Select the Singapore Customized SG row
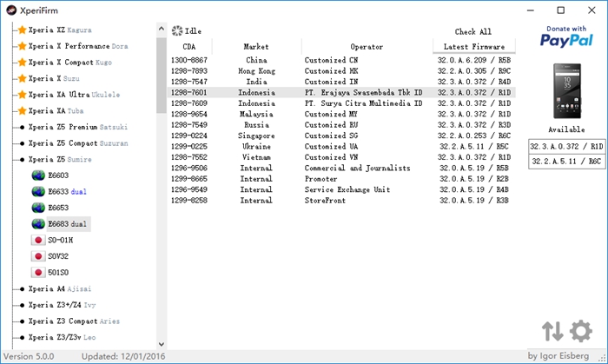The width and height of the screenshot is (608, 364). 341,136
